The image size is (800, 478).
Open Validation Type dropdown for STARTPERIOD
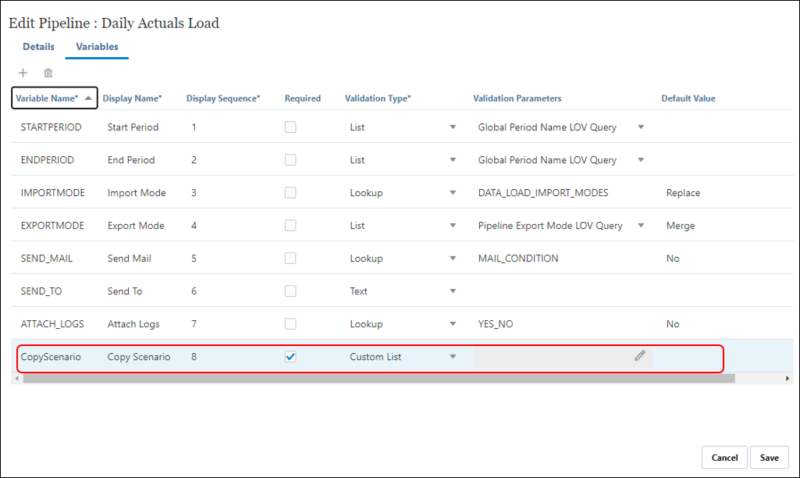pyautogui.click(x=453, y=127)
